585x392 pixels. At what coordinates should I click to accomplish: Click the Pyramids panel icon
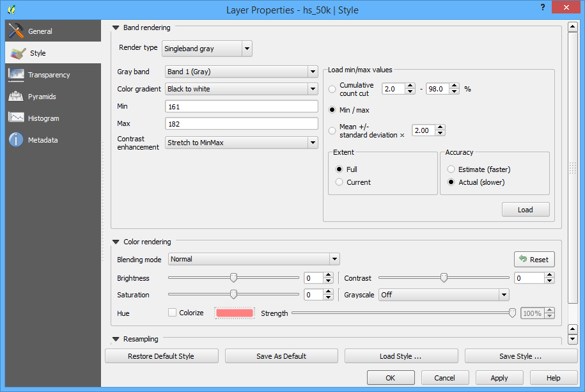pos(16,97)
